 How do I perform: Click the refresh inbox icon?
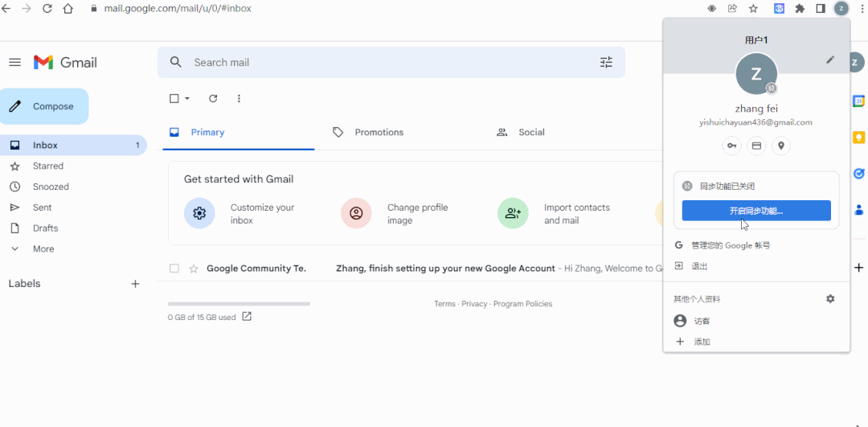[x=213, y=99]
